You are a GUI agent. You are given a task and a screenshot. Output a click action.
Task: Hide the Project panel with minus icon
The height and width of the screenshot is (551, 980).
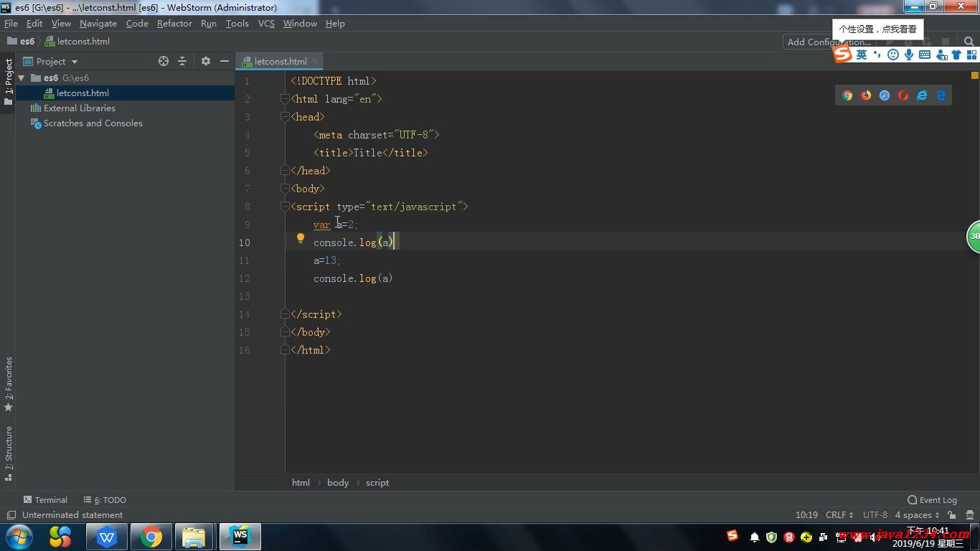point(225,61)
